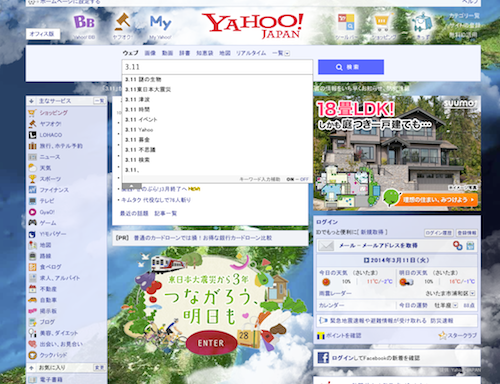
Task: Click the ヤフオク! gavel icon in the sidebar
Action: pyautogui.click(x=32, y=124)
